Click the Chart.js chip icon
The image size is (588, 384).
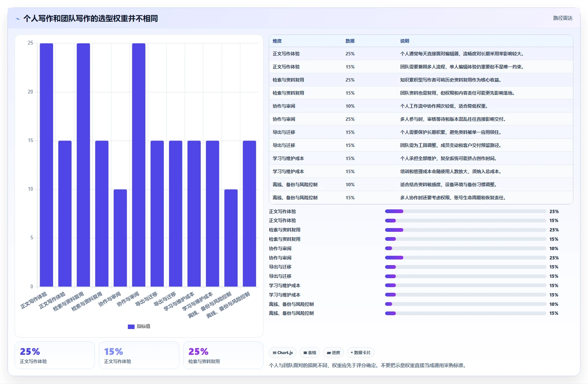(x=274, y=353)
